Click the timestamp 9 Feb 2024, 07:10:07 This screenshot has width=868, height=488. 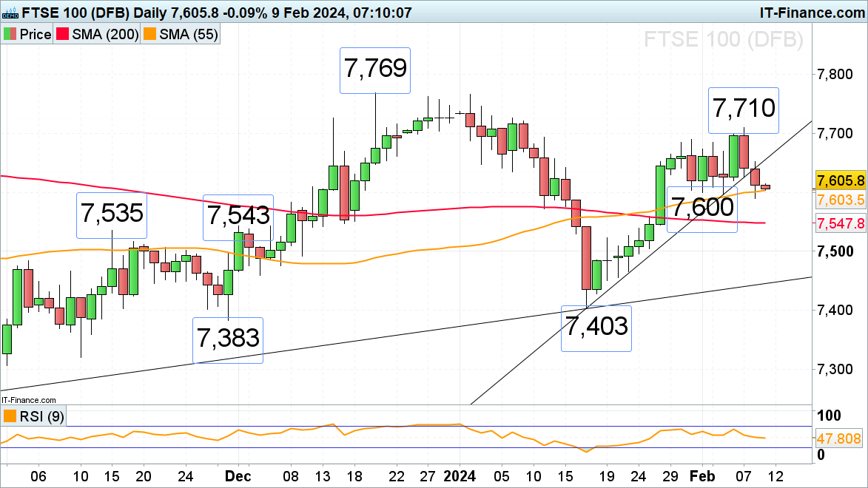342,12
